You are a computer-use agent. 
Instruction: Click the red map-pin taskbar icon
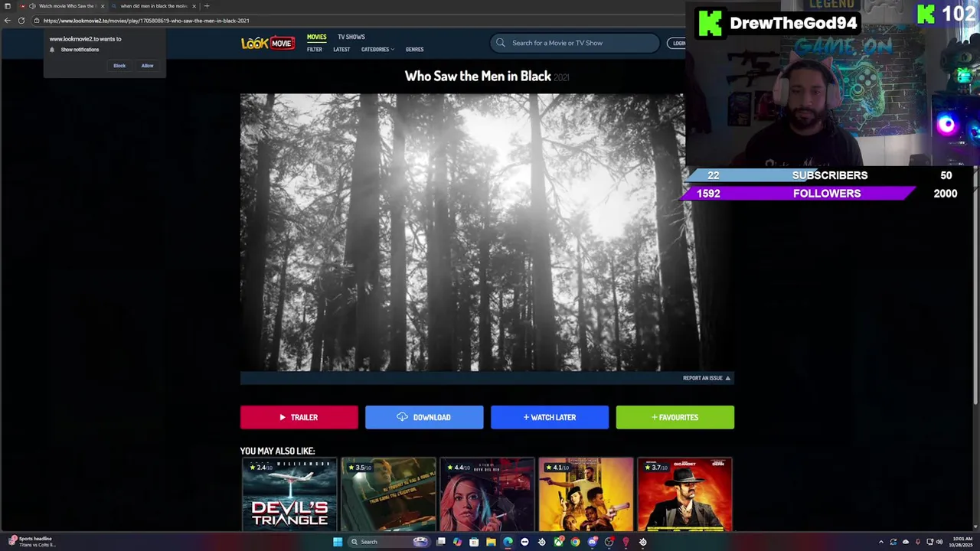pyautogui.click(x=626, y=542)
